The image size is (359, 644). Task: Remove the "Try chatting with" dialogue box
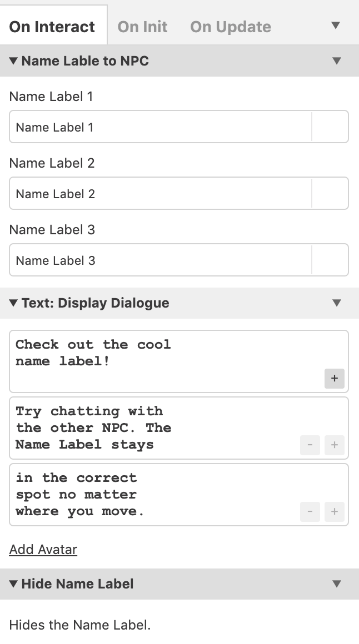310,445
